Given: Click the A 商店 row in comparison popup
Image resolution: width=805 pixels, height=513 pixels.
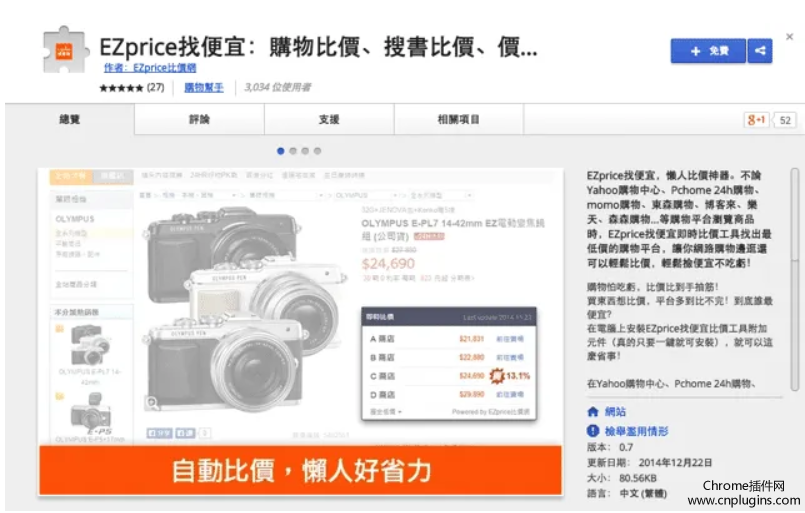Looking at the screenshot, I should tap(449, 339).
